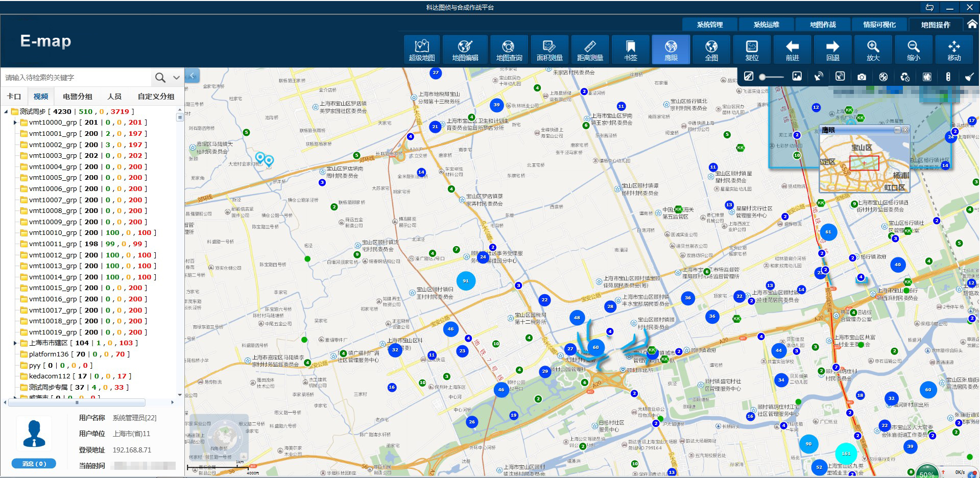Switch to the 卡口 tab
980x478 pixels.
tap(14, 97)
